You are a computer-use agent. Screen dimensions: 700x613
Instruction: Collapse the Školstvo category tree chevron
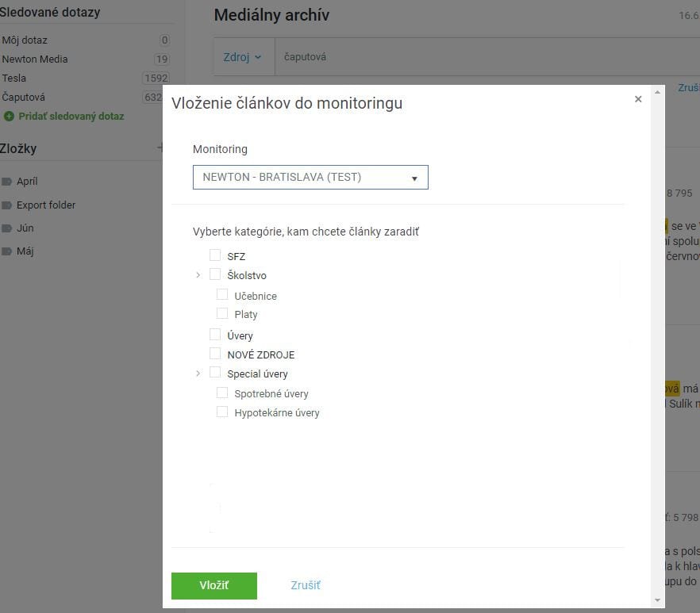tap(198, 275)
